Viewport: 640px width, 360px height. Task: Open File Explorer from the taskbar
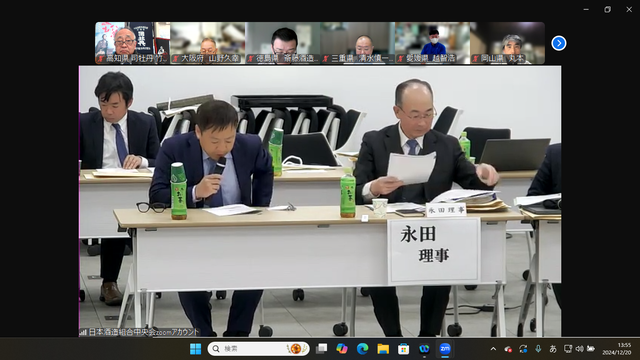[383, 349]
